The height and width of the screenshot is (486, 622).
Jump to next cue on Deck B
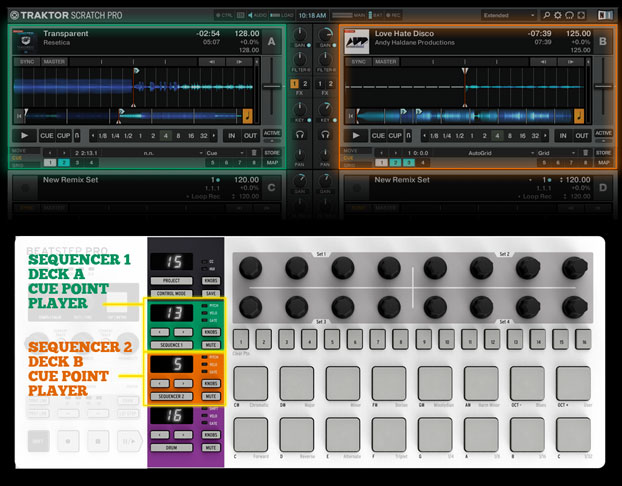pos(395,153)
